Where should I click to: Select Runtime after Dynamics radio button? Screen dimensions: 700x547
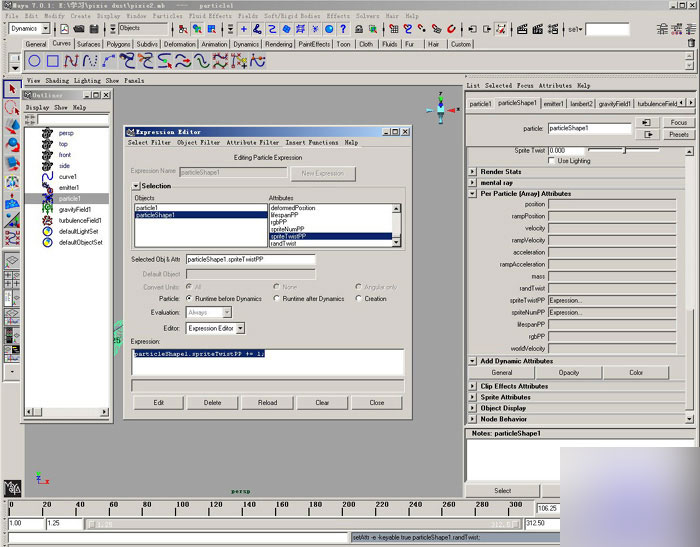click(x=277, y=298)
